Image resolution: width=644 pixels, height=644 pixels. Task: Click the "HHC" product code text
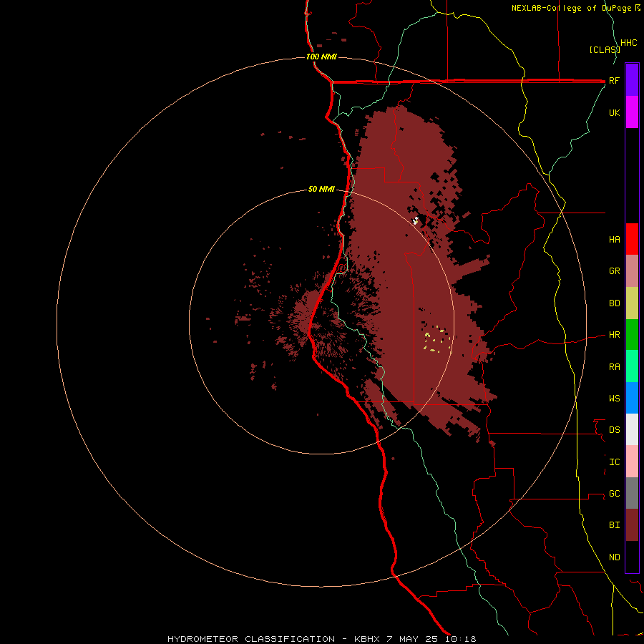628,43
